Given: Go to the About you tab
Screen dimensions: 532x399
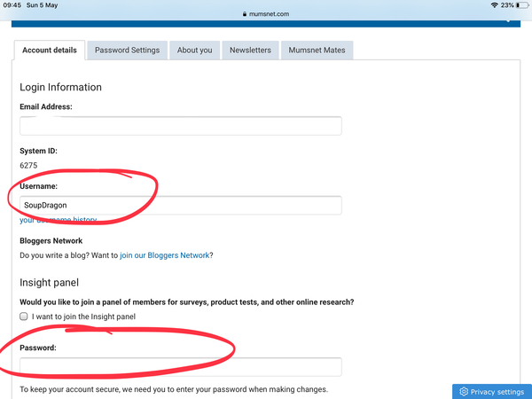Looking at the screenshot, I should point(194,51).
